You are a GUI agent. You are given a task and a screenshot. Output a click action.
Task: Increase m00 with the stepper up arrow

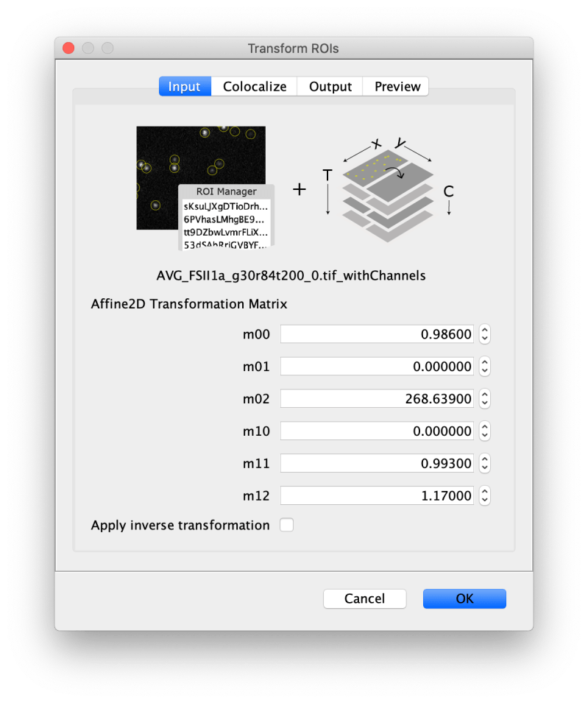point(484,330)
